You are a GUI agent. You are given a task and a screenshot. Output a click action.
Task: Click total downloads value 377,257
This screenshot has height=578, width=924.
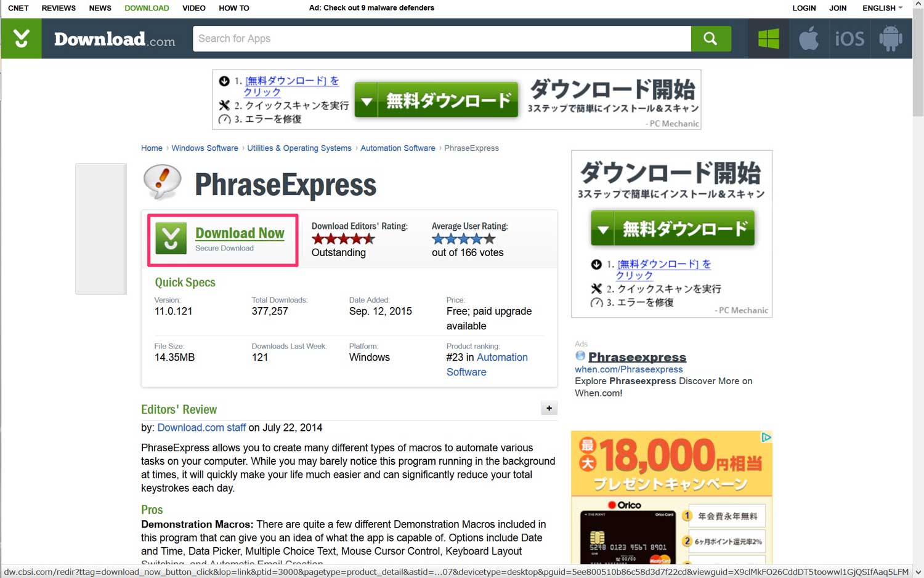pos(270,311)
